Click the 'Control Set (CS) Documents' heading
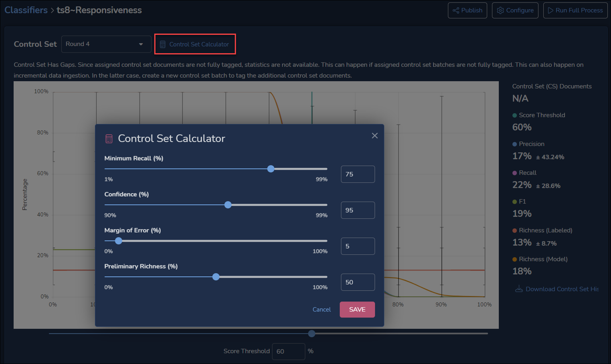The height and width of the screenshot is (364, 611). (x=552, y=86)
